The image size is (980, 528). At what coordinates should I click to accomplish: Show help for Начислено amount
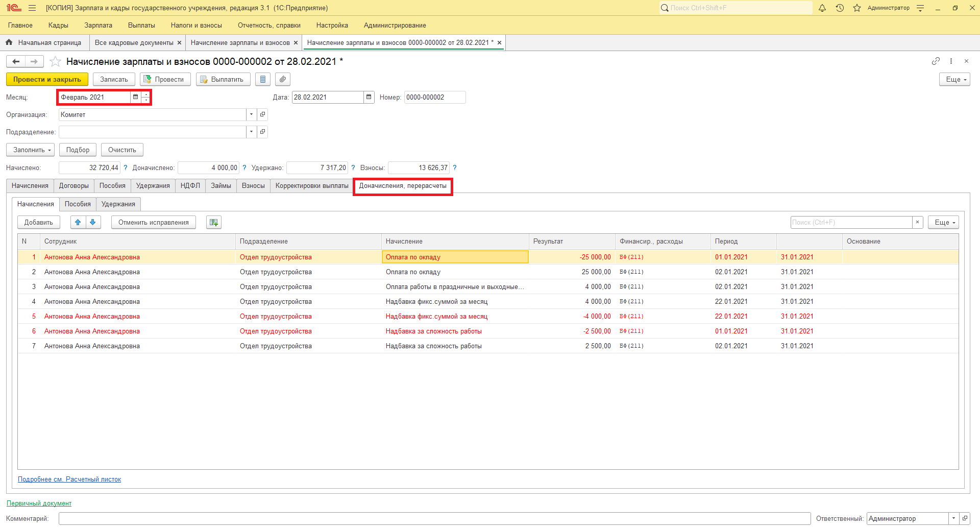[126, 167]
